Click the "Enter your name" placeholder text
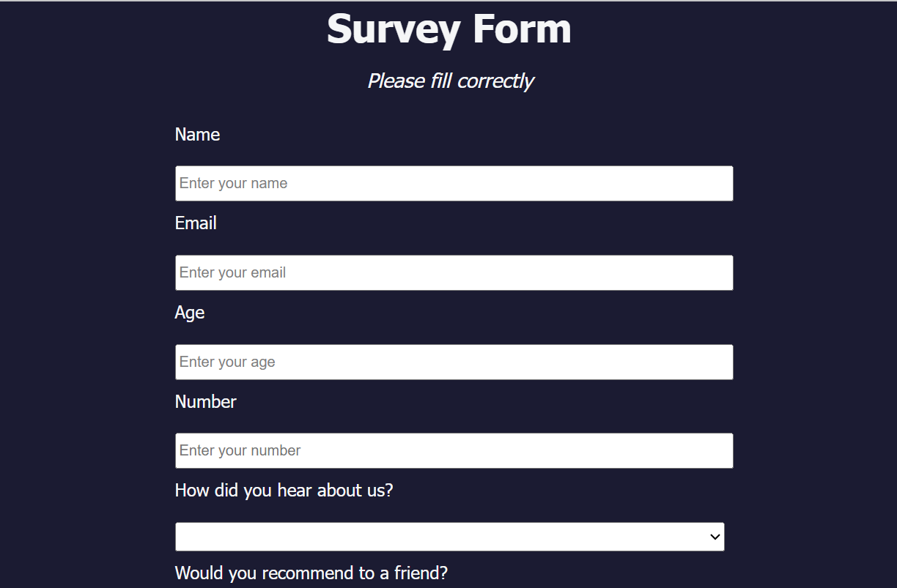897x588 pixels. 233,183
